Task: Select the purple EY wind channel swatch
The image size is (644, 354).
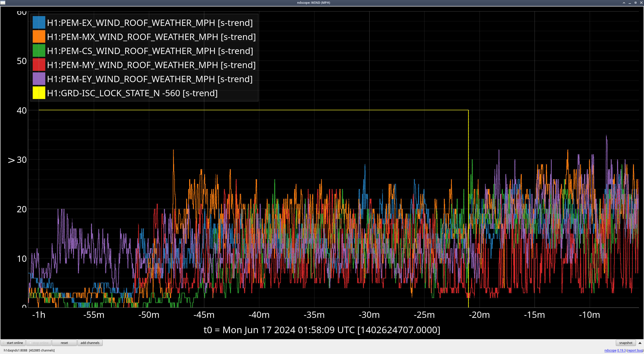Action: (x=39, y=79)
